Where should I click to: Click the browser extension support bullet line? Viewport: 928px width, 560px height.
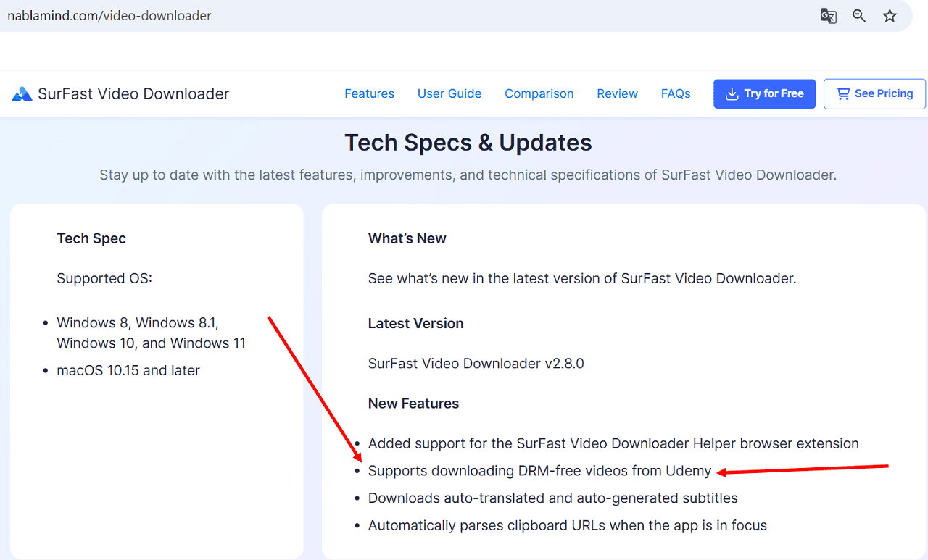(613, 443)
